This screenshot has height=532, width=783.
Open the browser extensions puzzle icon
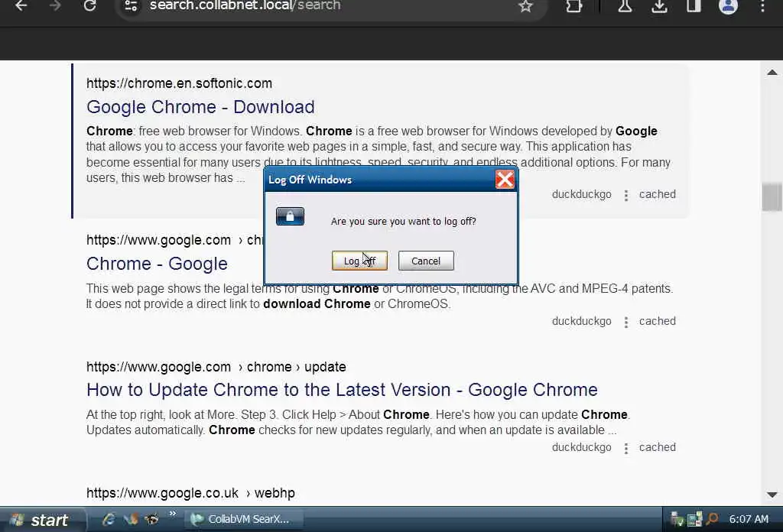573,6
